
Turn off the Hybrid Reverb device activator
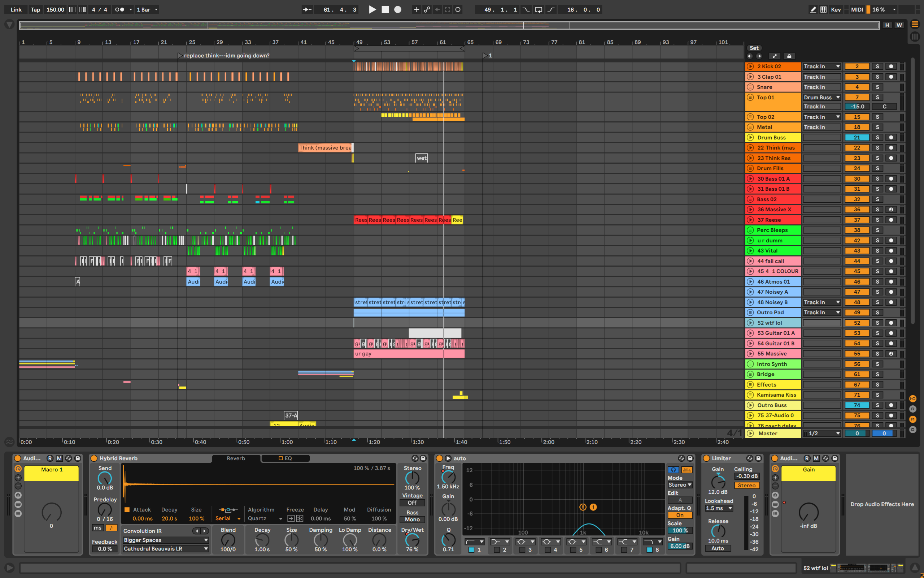click(94, 458)
